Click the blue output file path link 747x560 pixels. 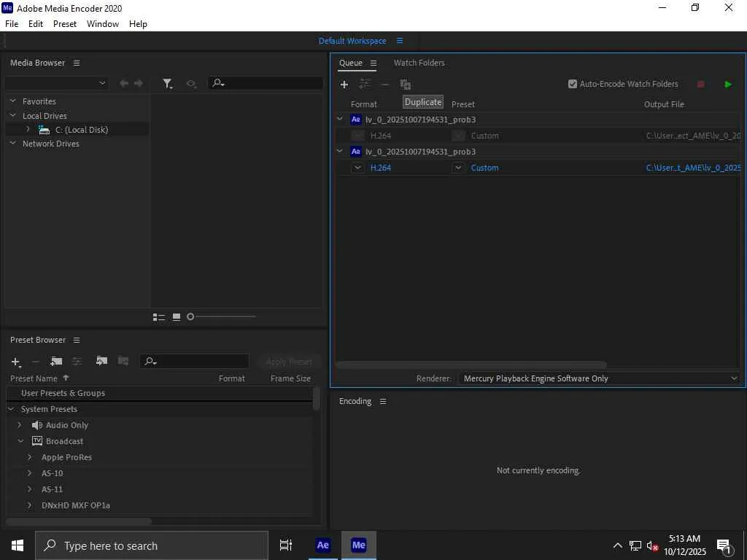[x=694, y=168]
